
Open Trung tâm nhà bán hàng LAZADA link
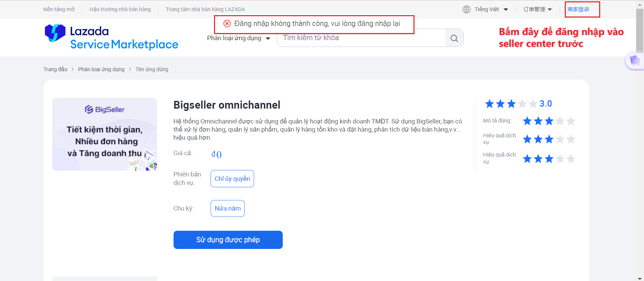[205, 9]
